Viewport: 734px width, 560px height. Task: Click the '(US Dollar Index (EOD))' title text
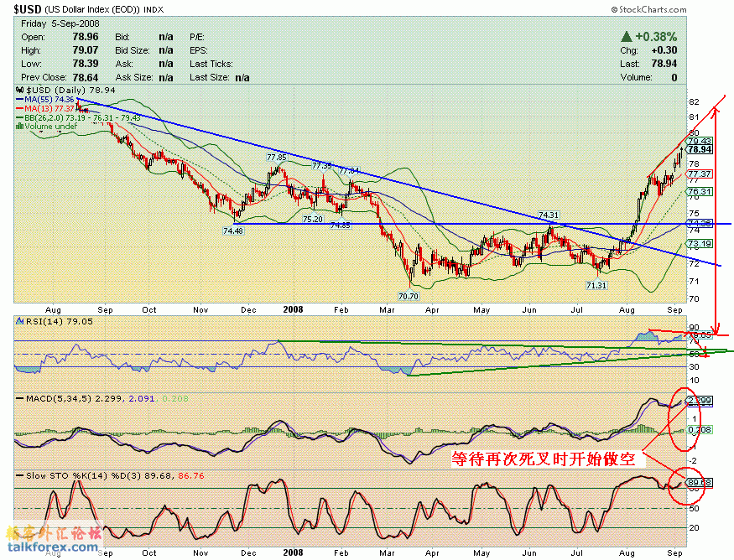point(92,9)
